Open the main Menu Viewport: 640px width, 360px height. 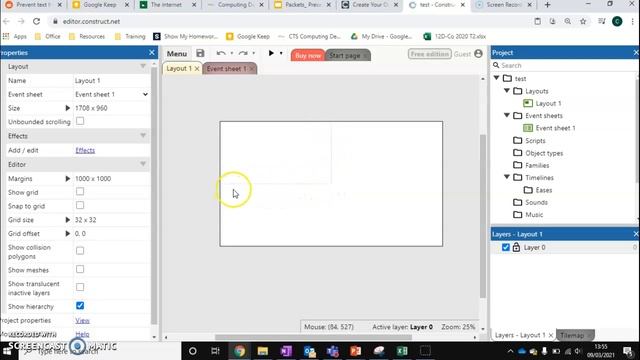coord(177,53)
